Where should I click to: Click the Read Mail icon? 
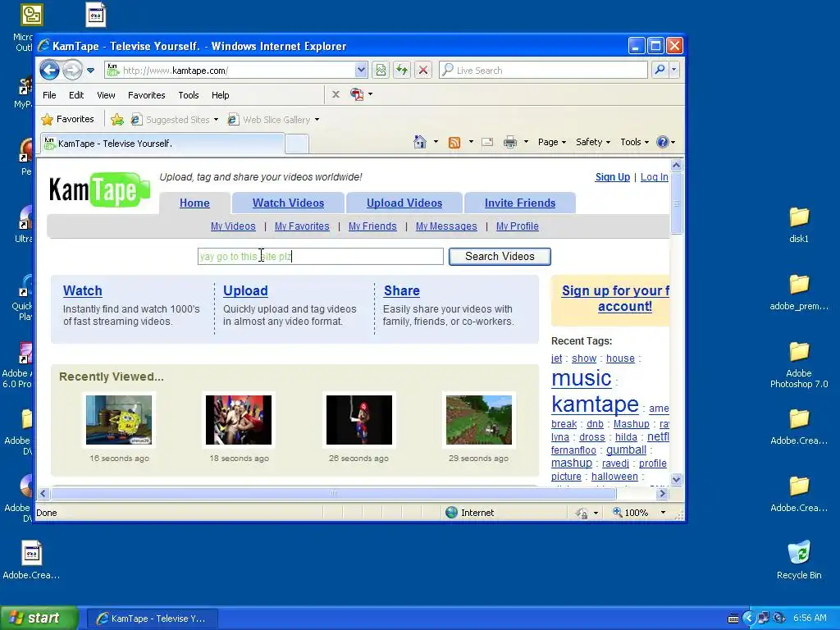(487, 142)
